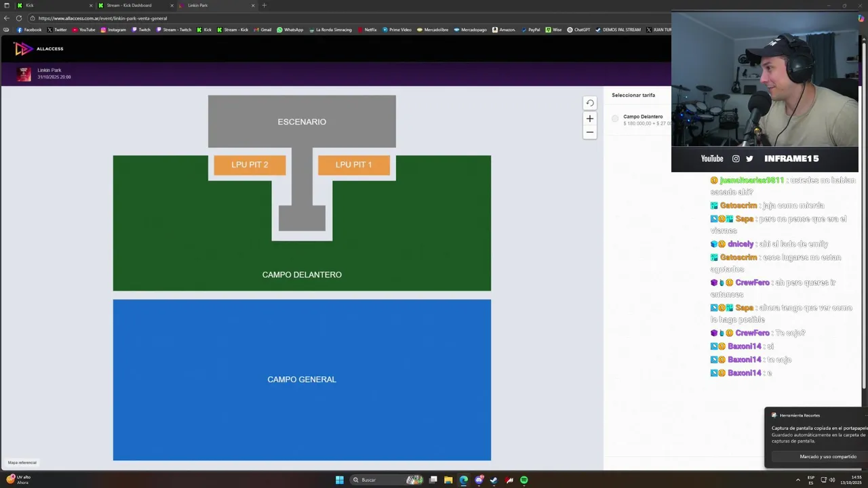
Task: Close the Linkin Park tab
Action: [253, 5]
